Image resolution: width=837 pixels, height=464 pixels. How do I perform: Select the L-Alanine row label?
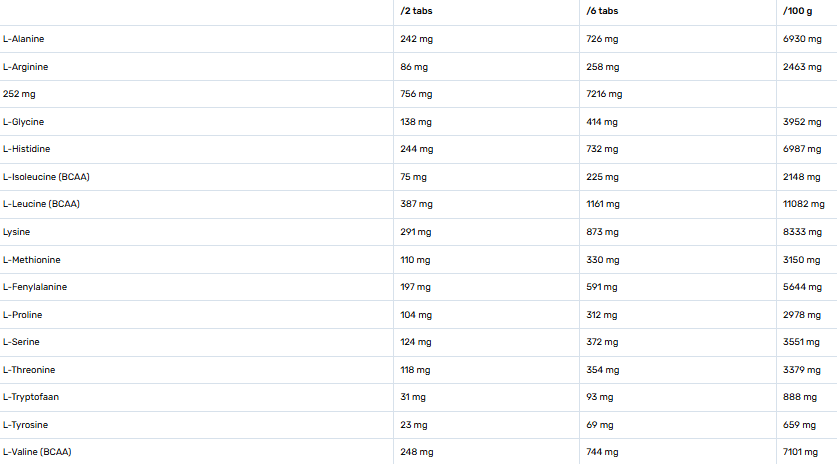(x=24, y=39)
